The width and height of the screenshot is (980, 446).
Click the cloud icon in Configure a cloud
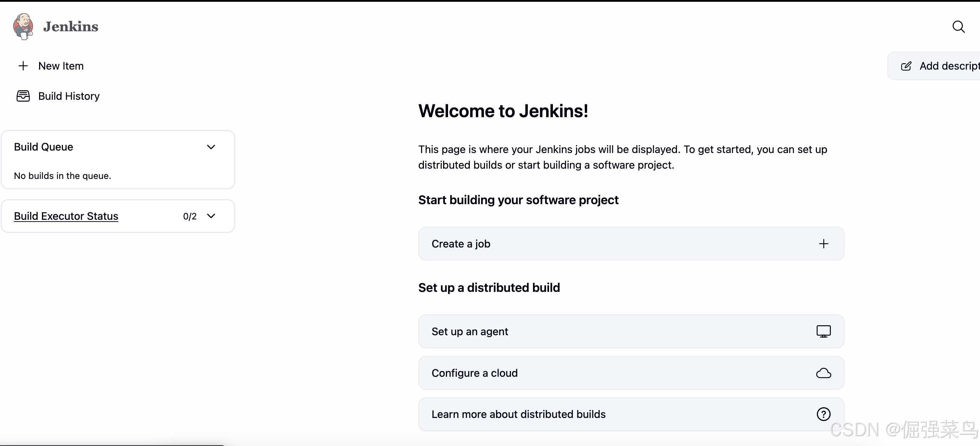pyautogui.click(x=823, y=373)
